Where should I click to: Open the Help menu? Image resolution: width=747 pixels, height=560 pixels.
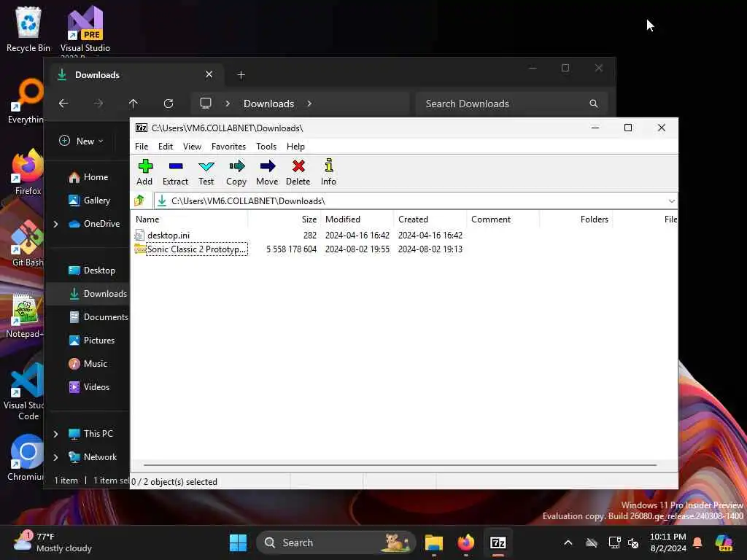point(295,147)
